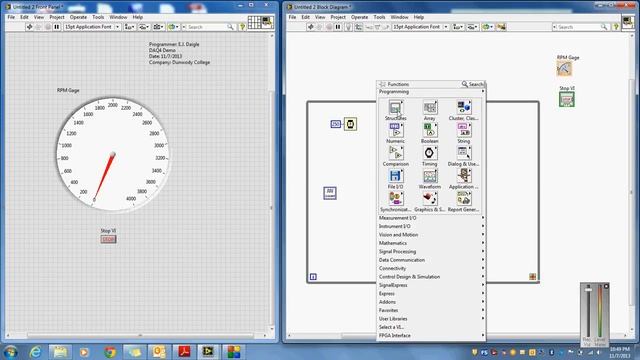Screen dimensions: 640x360
Task: Collapse the Programming palette category
Action: point(431,92)
